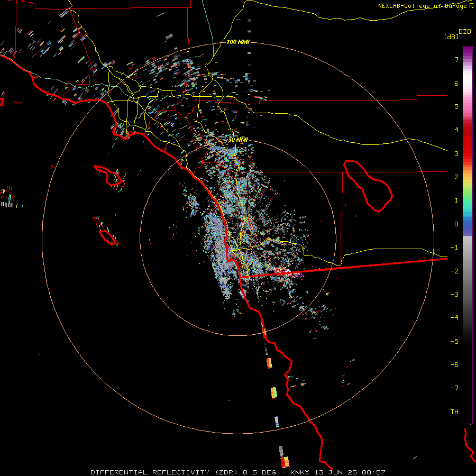Click the 0.5 DEG elevation text
The width and height of the screenshot is (476, 476).
pos(259,472)
